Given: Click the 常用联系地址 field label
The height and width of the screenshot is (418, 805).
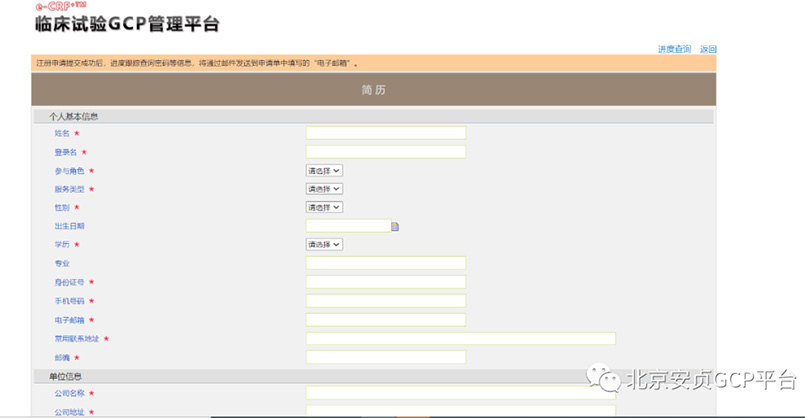Looking at the screenshot, I should [x=77, y=338].
